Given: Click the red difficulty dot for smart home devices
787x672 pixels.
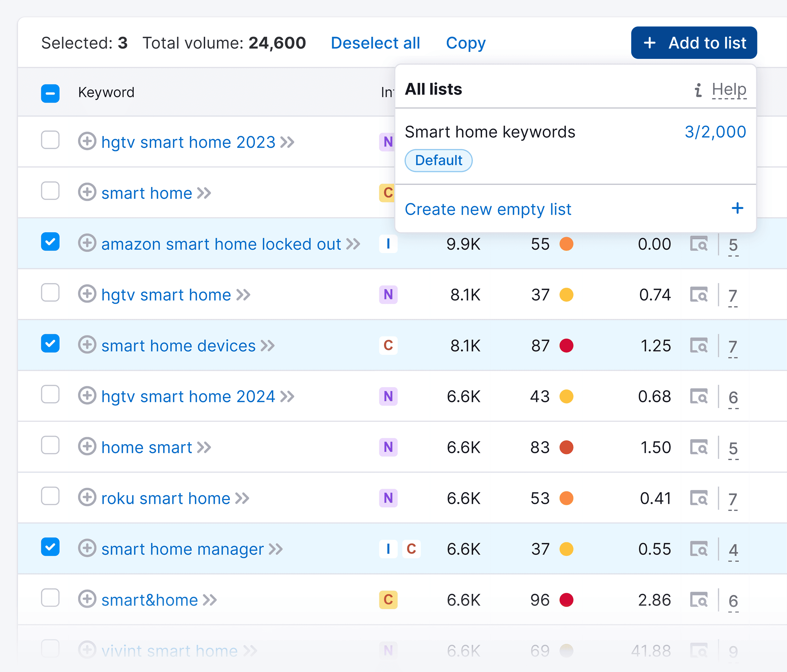Looking at the screenshot, I should (x=567, y=345).
